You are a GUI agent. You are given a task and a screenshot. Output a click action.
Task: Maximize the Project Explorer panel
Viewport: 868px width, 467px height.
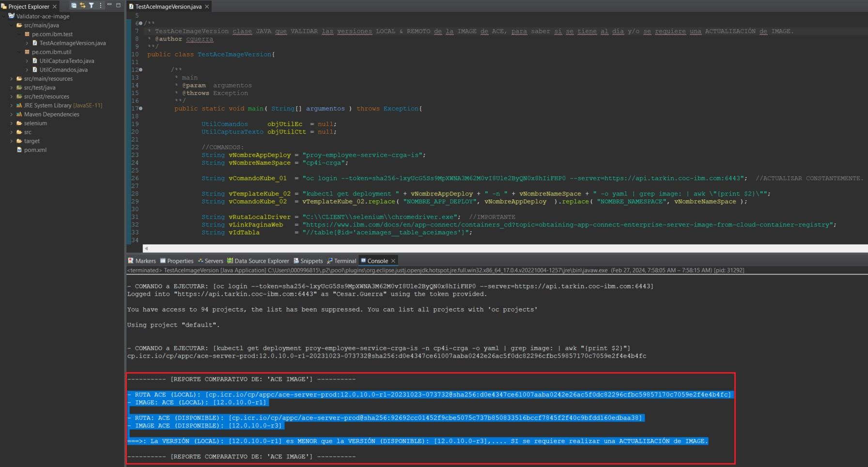point(118,5)
